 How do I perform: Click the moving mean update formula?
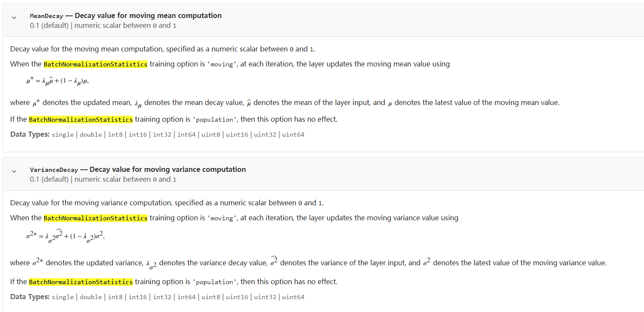click(57, 81)
